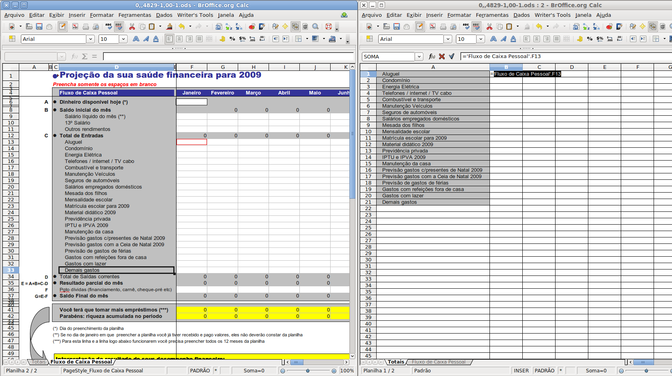Click Help lifebuoy icon in left window
Image resolution: width=672 pixels, height=376 pixels.
tap(329, 27)
